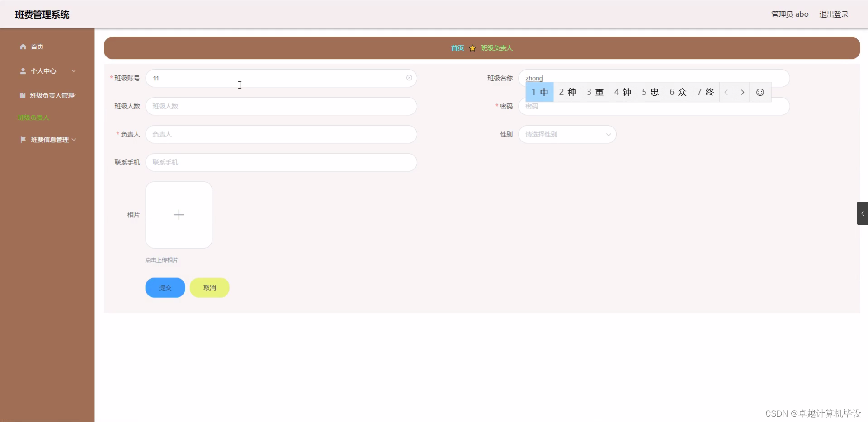Click the 联系手机 input field
868x422 pixels.
[x=281, y=162]
